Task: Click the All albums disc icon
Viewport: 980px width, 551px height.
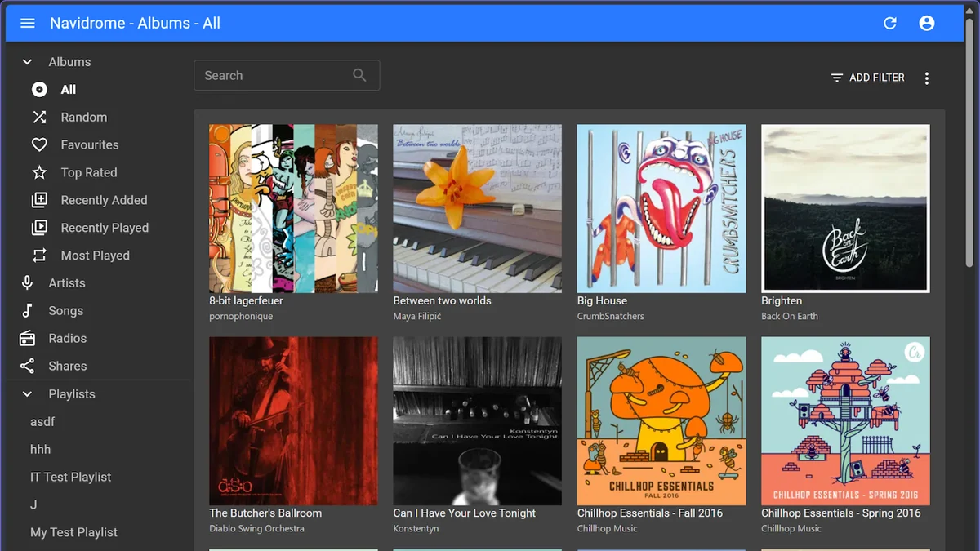Action: pyautogui.click(x=39, y=90)
